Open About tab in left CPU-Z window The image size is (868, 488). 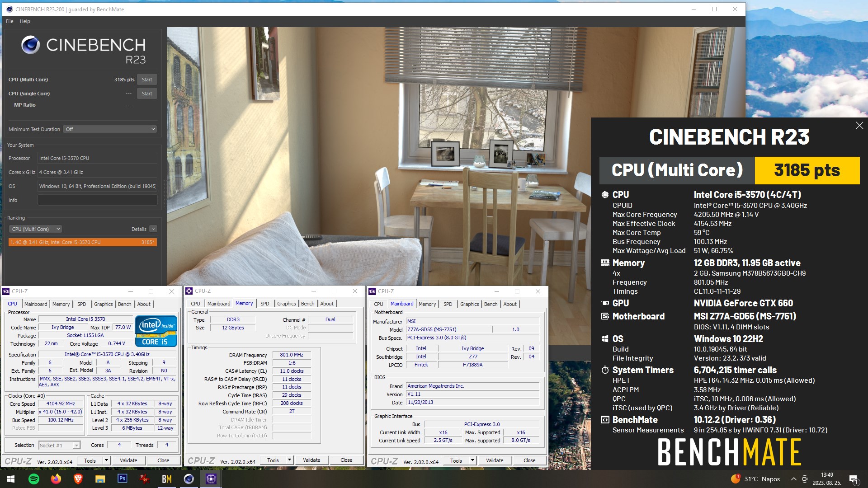coord(144,304)
